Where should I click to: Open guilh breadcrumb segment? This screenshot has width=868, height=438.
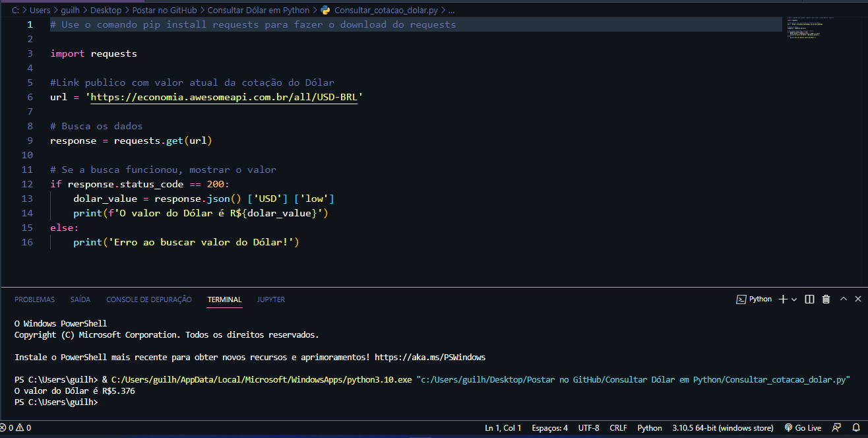71,10
